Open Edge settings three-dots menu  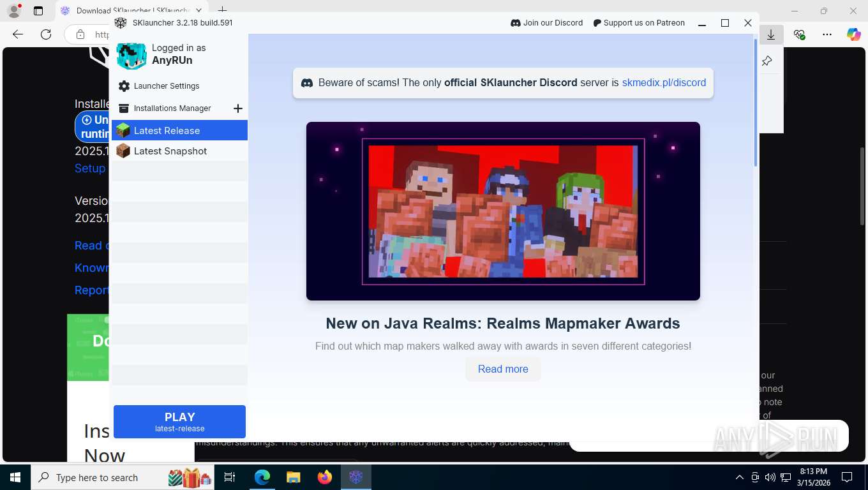click(827, 34)
